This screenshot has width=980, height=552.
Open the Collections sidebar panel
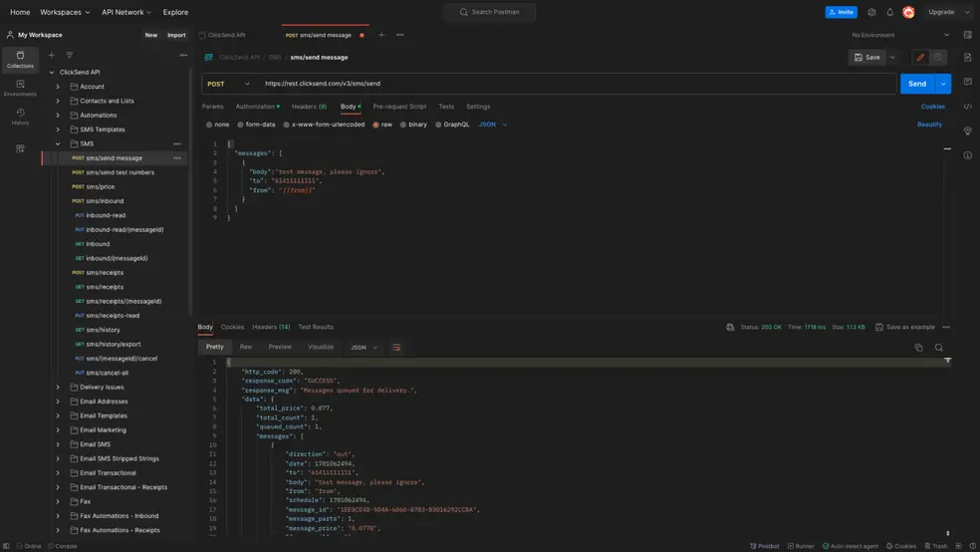pos(20,60)
